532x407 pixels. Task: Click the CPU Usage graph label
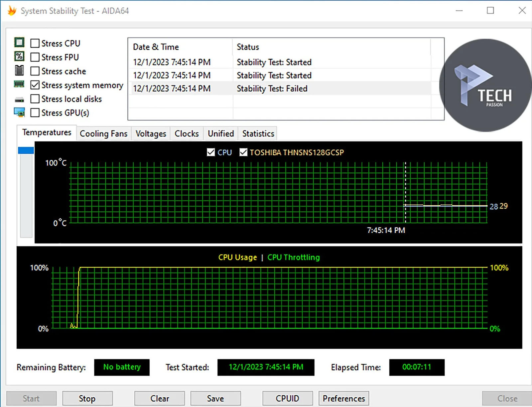pyautogui.click(x=237, y=257)
